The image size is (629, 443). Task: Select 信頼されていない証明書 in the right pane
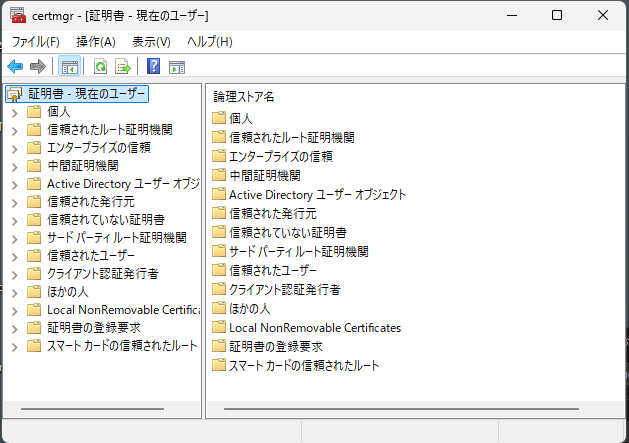tap(288, 232)
